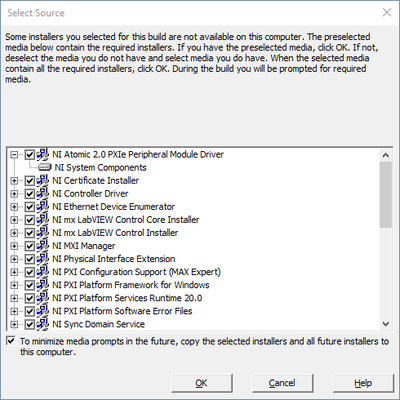400x400 pixels.
Task: Expand the NI Certificate Installer node
Action: click(x=14, y=181)
